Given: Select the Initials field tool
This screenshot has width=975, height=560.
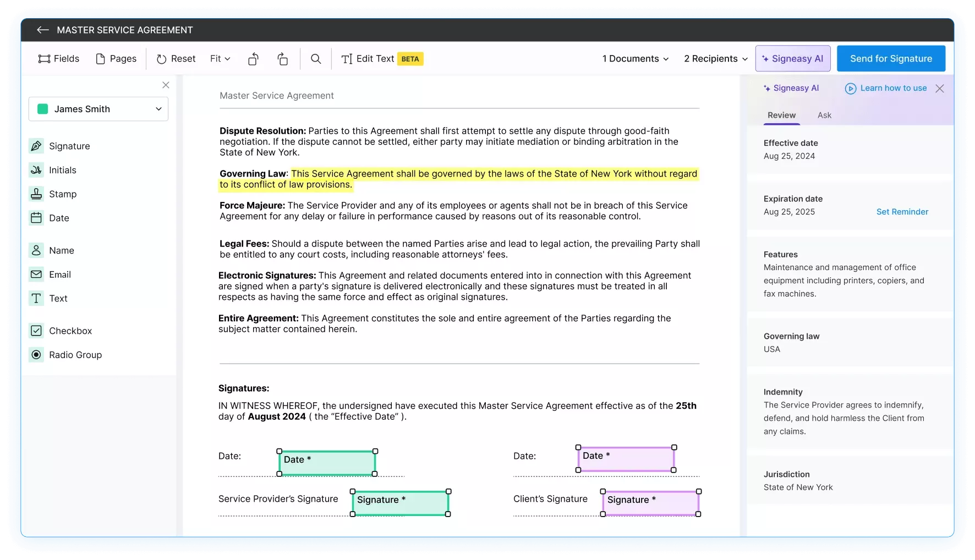Looking at the screenshot, I should (63, 170).
